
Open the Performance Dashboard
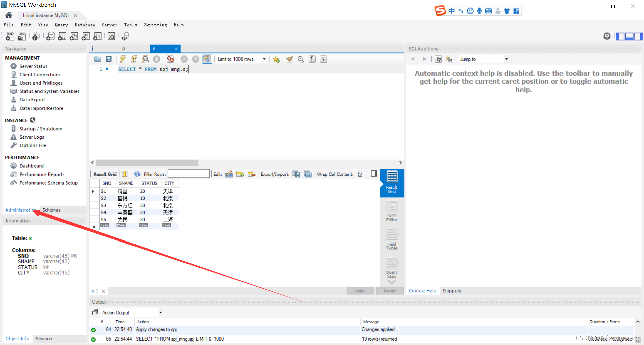click(x=32, y=166)
